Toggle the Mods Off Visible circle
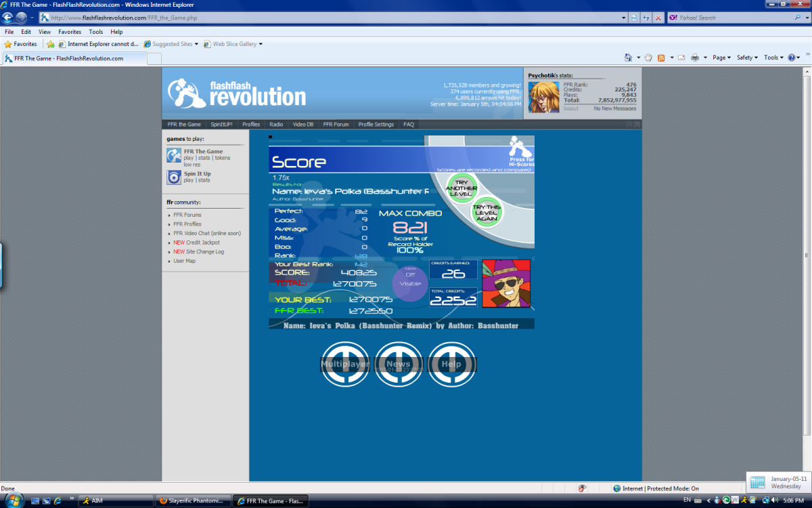This screenshot has height=508, width=812. (x=410, y=281)
